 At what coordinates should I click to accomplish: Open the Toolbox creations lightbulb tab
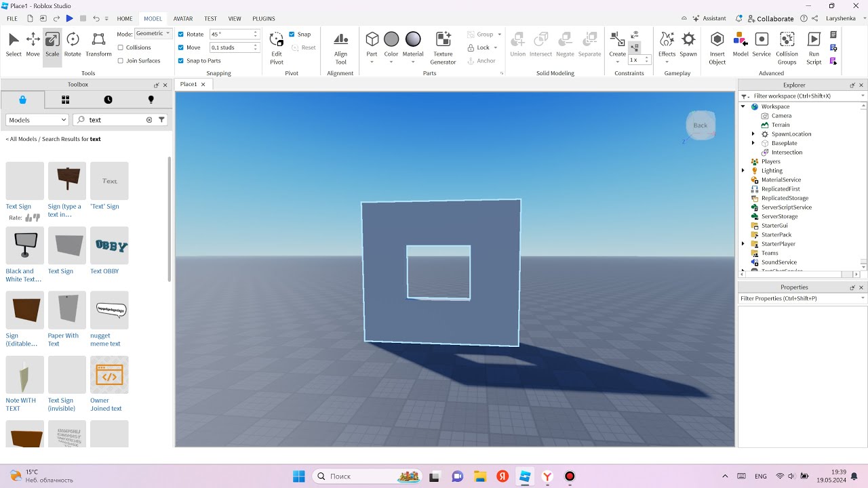point(151,100)
